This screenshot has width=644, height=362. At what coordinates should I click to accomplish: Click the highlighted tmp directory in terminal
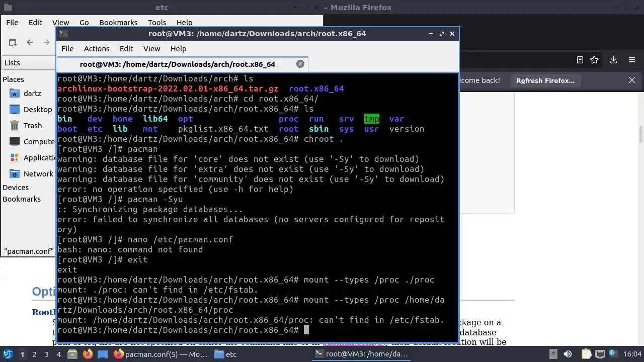(x=371, y=119)
